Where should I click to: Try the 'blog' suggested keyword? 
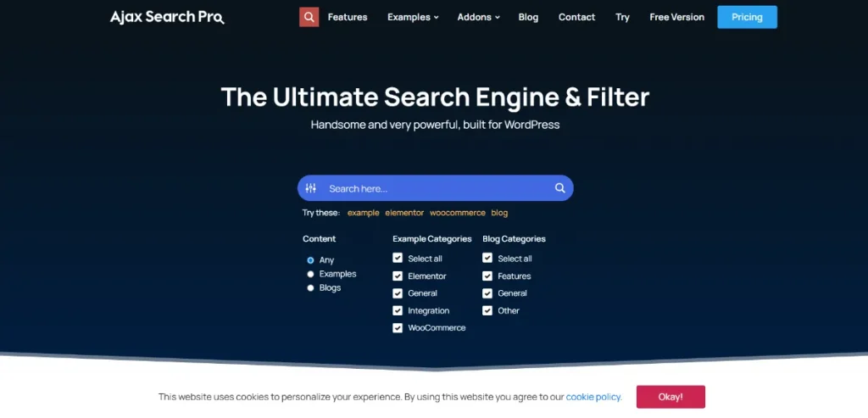(499, 213)
